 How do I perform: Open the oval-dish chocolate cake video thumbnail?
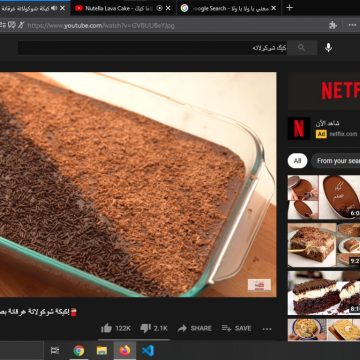(x=324, y=197)
